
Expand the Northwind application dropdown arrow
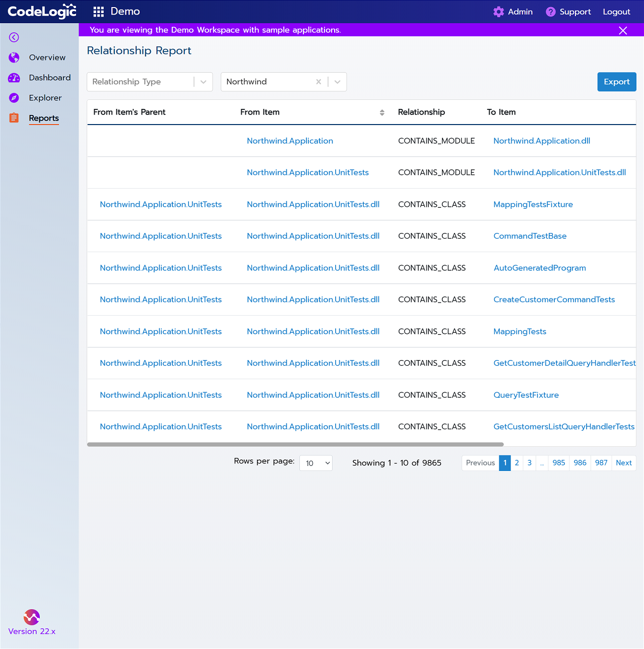point(338,82)
